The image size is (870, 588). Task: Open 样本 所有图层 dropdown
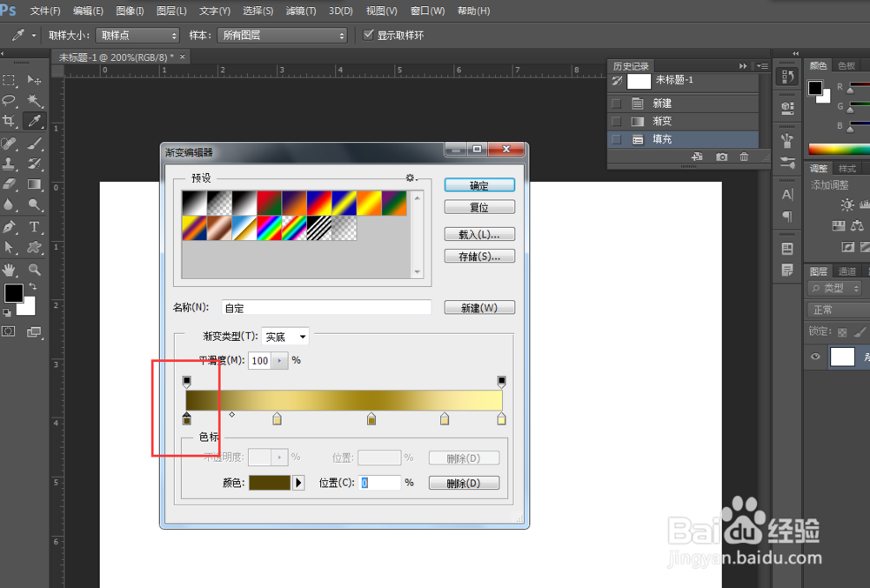pos(282,36)
